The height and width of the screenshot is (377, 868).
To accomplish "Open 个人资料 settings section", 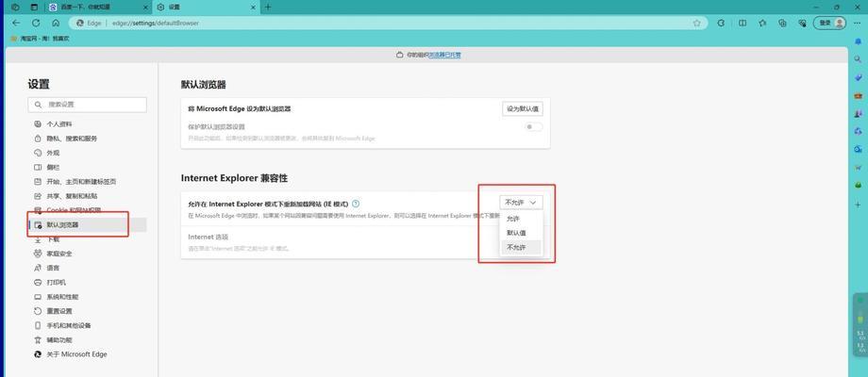I will (88, 124).
